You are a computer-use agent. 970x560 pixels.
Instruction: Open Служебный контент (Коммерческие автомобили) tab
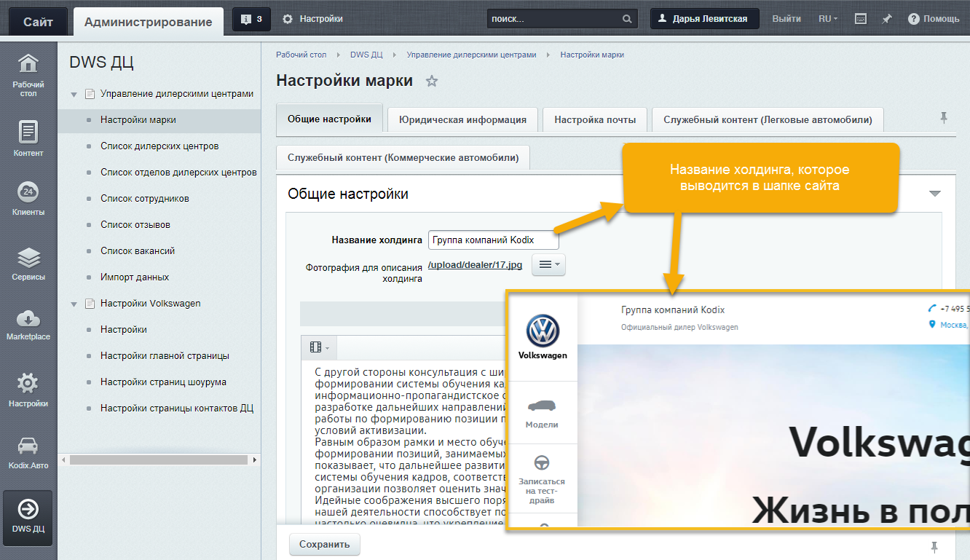(x=403, y=157)
